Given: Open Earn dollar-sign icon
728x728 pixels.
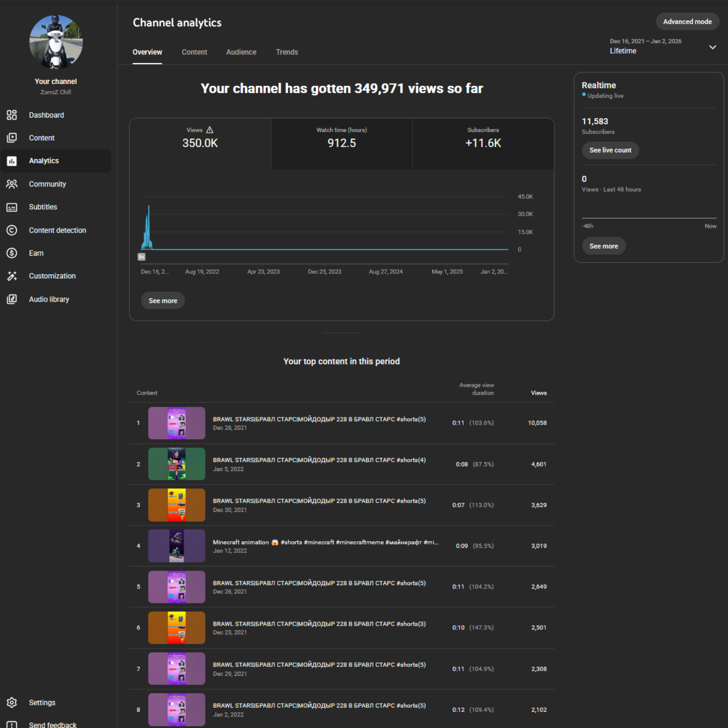Looking at the screenshot, I should [12, 253].
